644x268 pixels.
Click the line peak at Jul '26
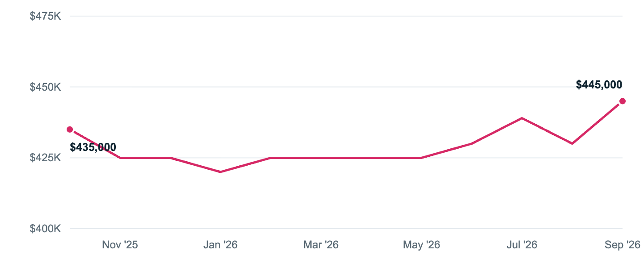[x=522, y=118]
